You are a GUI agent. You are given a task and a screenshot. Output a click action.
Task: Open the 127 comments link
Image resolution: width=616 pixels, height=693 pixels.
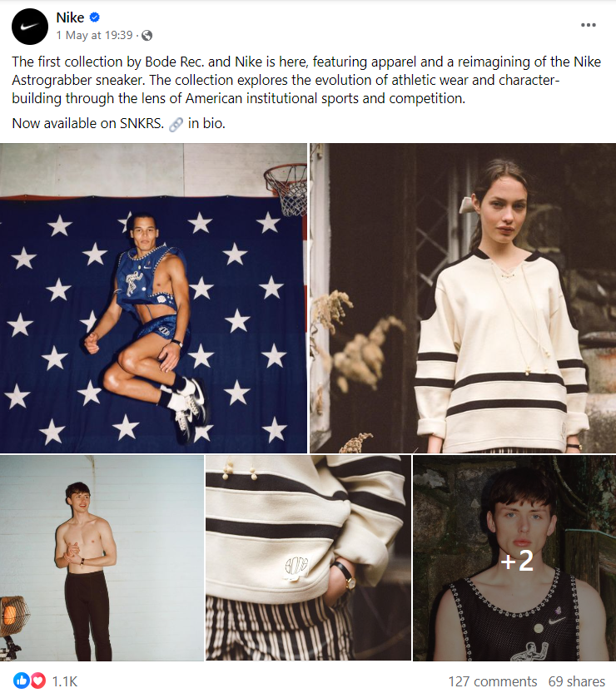coord(493,681)
